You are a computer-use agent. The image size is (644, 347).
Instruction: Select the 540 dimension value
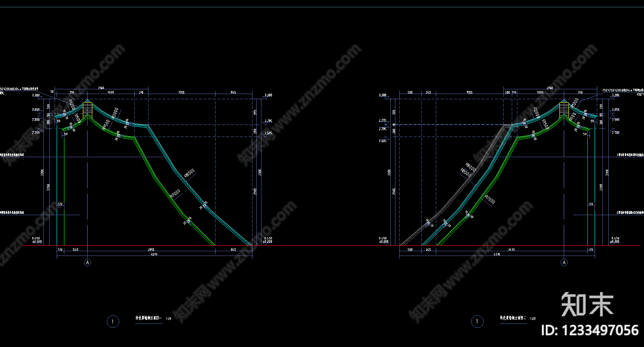tap(76, 249)
